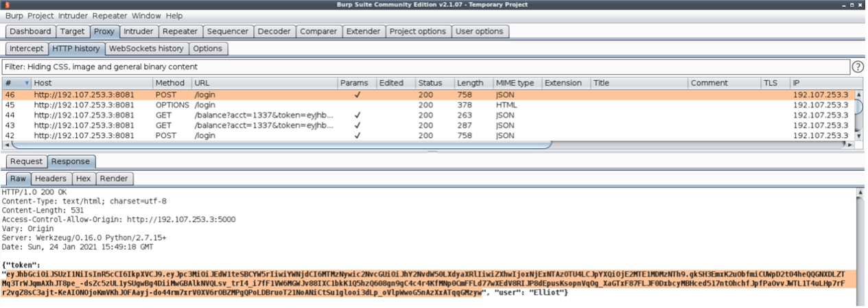The height and width of the screenshot is (308, 868).
Task: Open the filter help question mark icon
Action: (x=857, y=67)
